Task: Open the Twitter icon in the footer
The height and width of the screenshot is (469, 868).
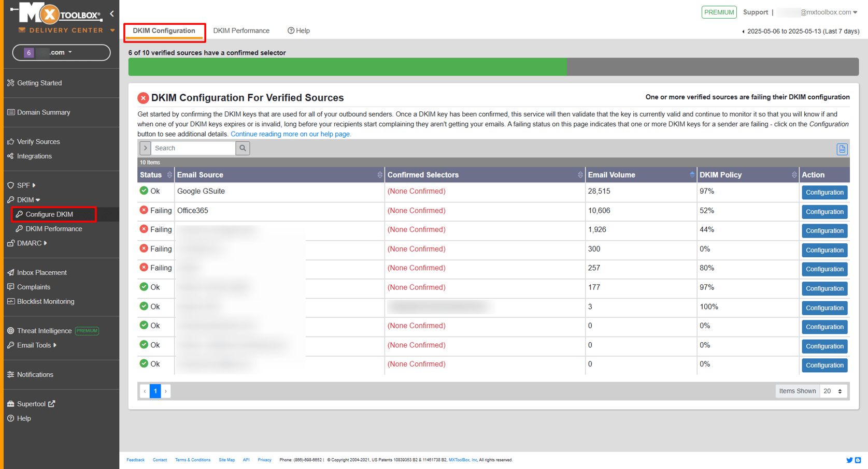Action: point(849,460)
